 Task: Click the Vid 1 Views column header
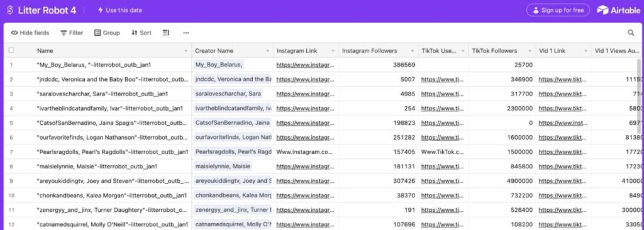click(618, 51)
